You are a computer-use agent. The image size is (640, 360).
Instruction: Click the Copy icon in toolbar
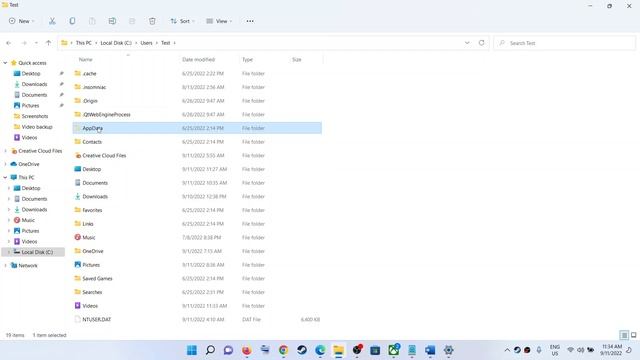tap(72, 21)
